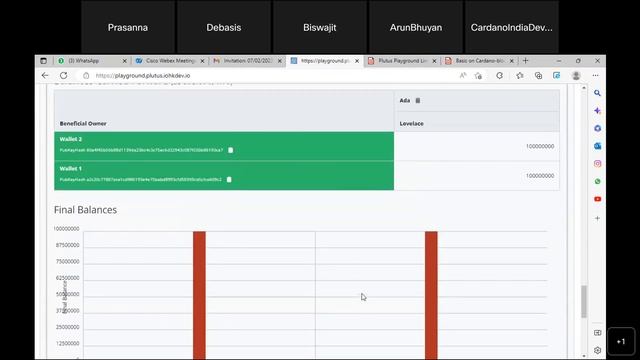Click the right red balance bar
The width and height of the screenshot is (640, 360).
pos(431,295)
